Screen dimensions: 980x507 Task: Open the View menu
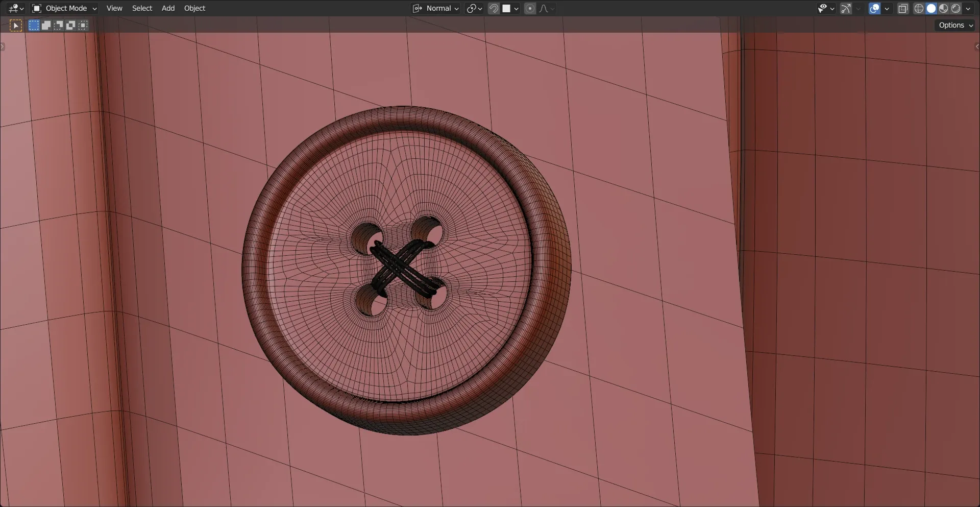point(114,8)
